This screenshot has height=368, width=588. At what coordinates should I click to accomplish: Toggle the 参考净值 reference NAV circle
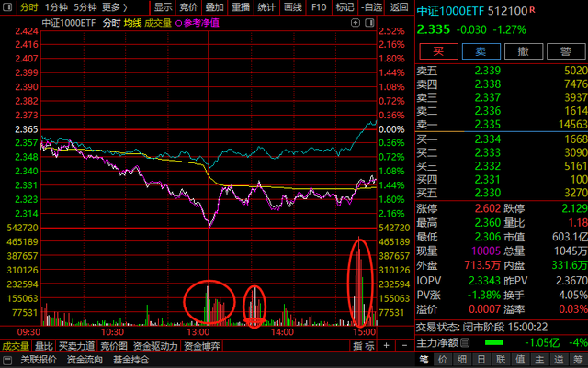pyautogui.click(x=178, y=23)
